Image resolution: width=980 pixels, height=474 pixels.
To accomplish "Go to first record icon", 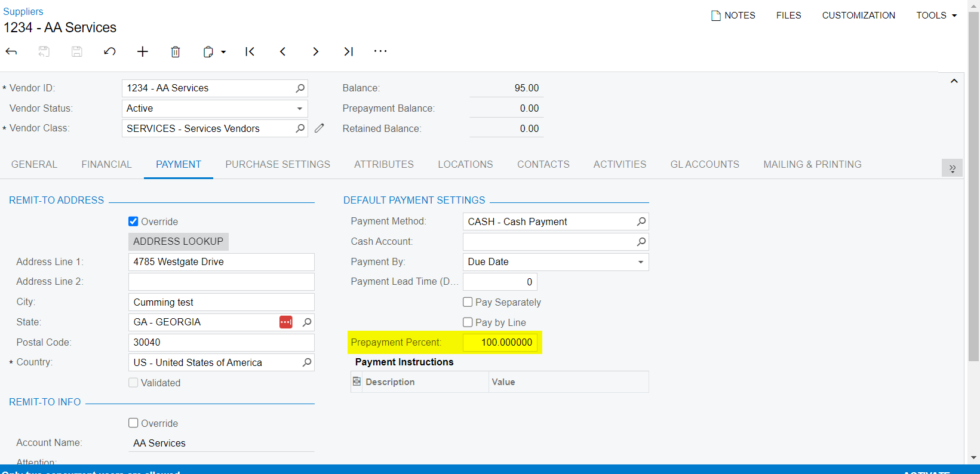I will click(250, 51).
